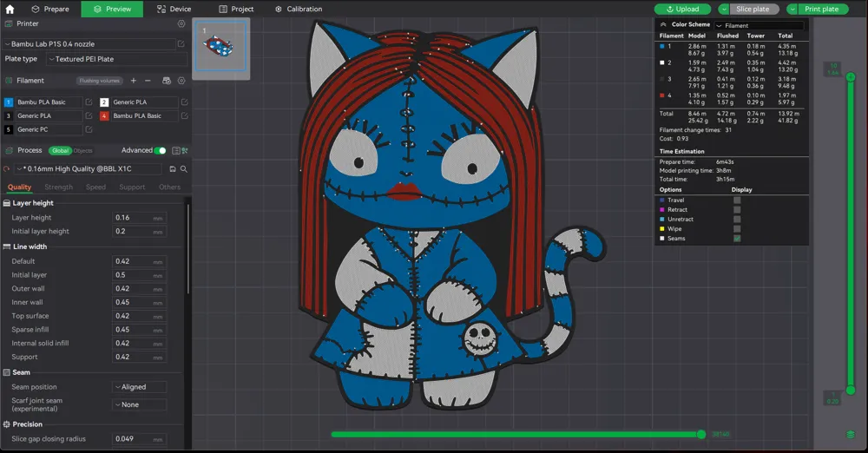
Task: Edit the Bambu Lab P1S printer preset
Action: (181, 43)
